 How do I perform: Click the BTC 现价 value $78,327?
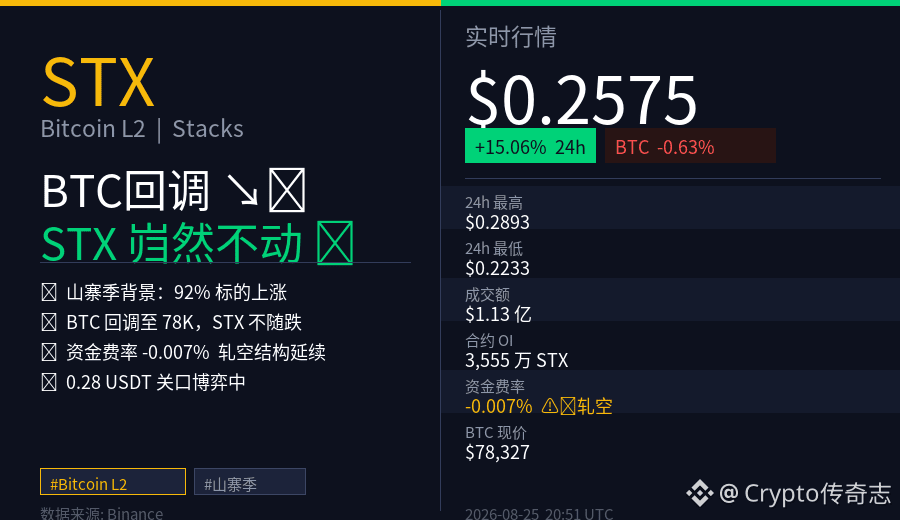coord(497,452)
